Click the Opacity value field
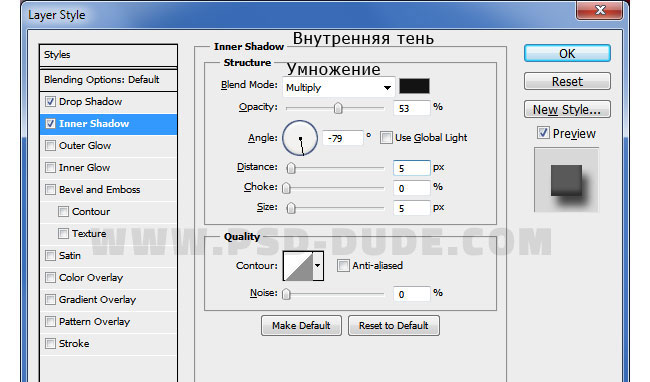Screen dimensions: 650x382 click(412, 108)
